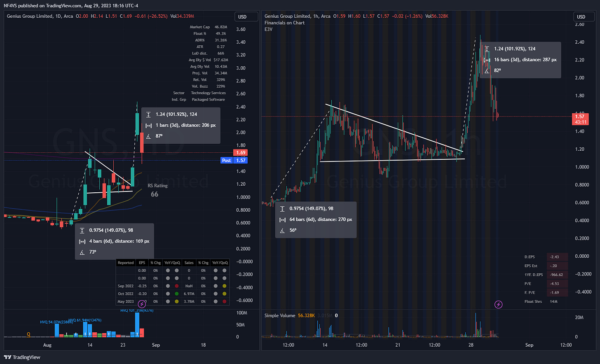
Task: Click the bars icon next to "64 bars (6d)"
Action: pos(282,219)
